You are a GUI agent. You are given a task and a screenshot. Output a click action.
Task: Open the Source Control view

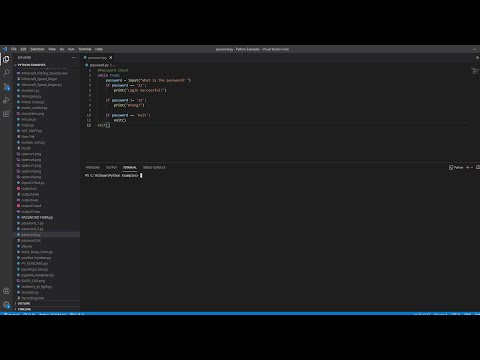pos(6,87)
